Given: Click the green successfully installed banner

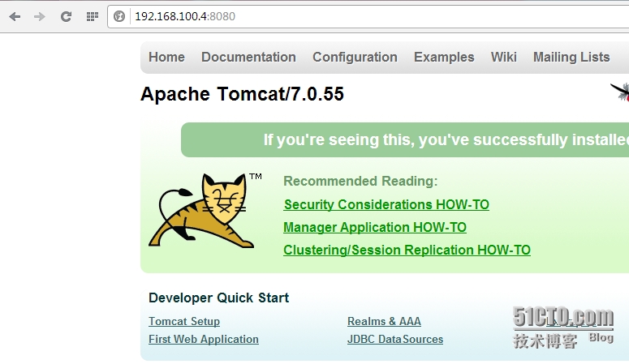Looking at the screenshot, I should (x=405, y=140).
